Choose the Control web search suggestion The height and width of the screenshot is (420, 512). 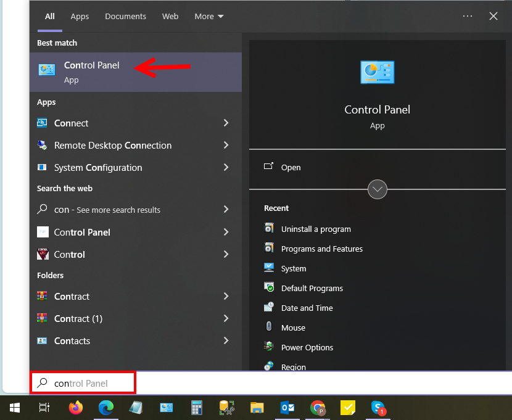[136, 254]
